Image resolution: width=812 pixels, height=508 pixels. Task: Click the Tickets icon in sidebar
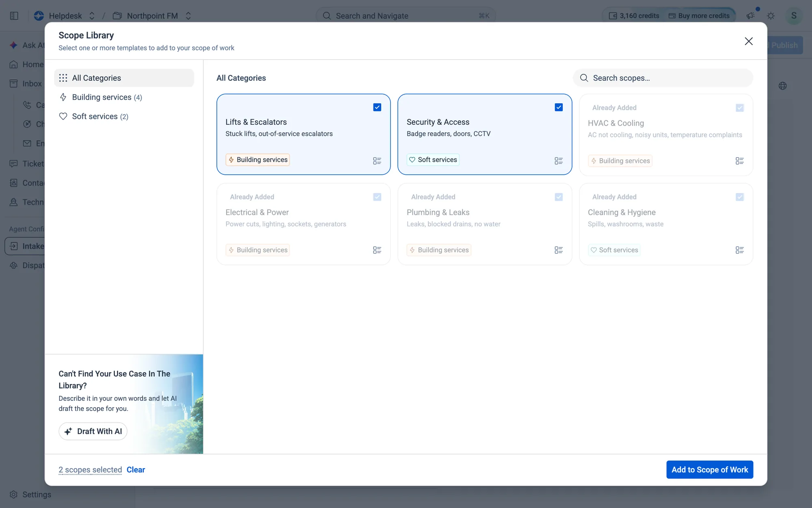pyautogui.click(x=13, y=163)
